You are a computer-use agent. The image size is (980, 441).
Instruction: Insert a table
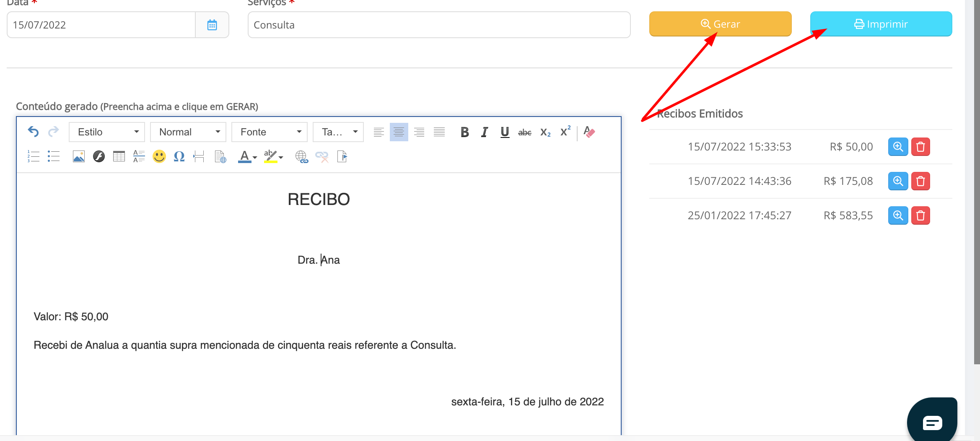119,156
